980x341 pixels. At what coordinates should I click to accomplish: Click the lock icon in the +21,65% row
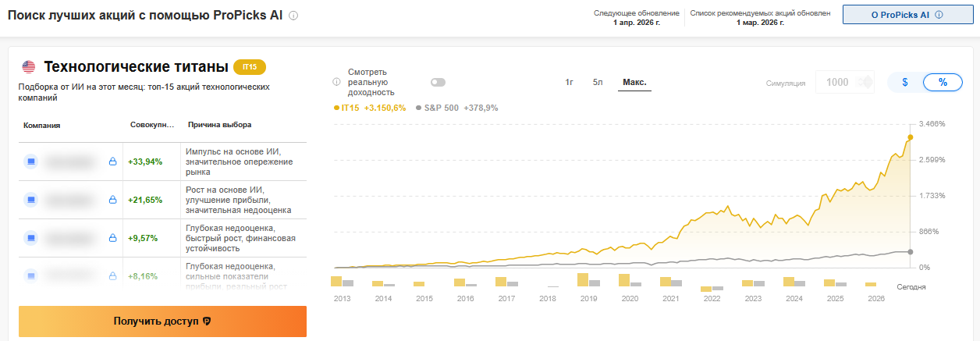(112, 200)
